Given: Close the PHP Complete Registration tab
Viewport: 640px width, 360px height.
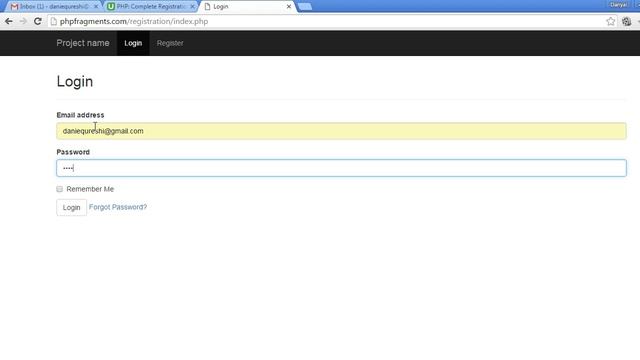Looking at the screenshot, I should (192, 7).
